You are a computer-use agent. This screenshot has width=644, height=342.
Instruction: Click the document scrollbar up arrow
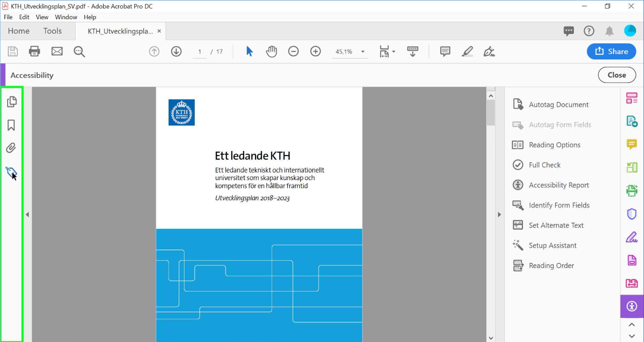(491, 96)
